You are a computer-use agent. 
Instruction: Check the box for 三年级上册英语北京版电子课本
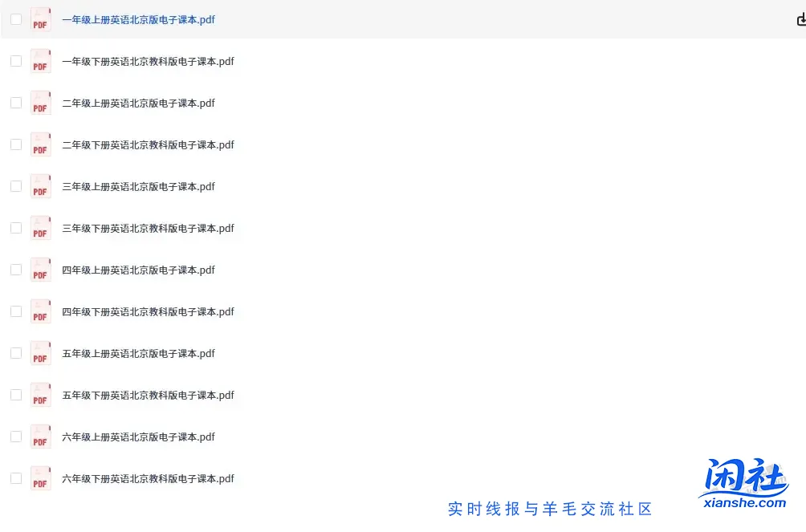15,185
